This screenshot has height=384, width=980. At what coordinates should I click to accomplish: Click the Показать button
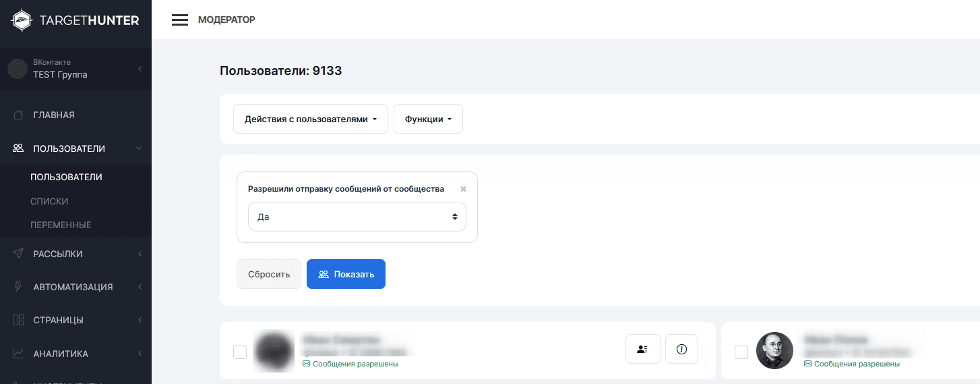click(x=346, y=274)
